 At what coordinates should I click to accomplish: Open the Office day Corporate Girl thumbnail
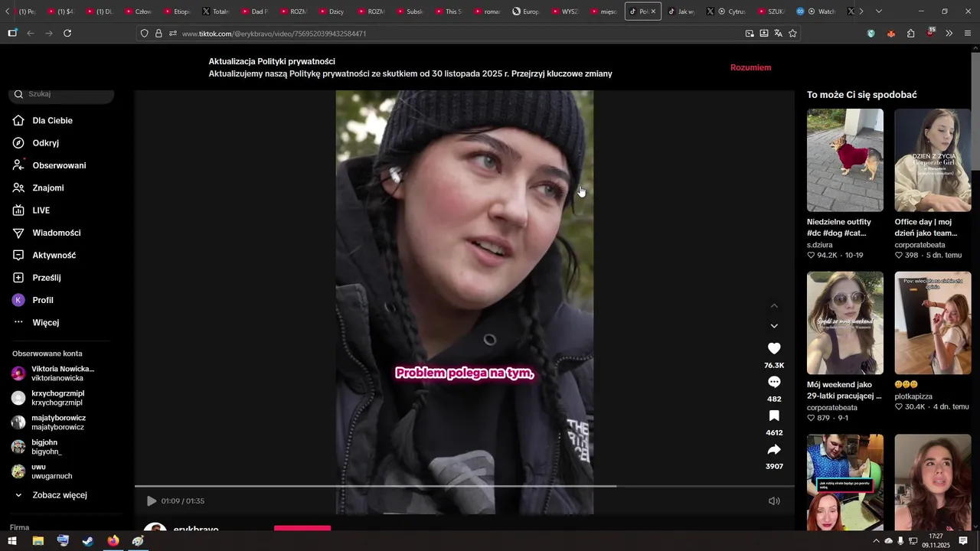point(933,160)
